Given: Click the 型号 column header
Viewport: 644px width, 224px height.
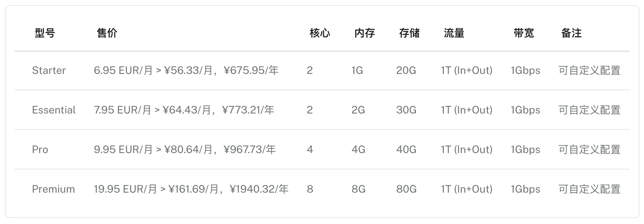Looking at the screenshot, I should click(45, 33).
